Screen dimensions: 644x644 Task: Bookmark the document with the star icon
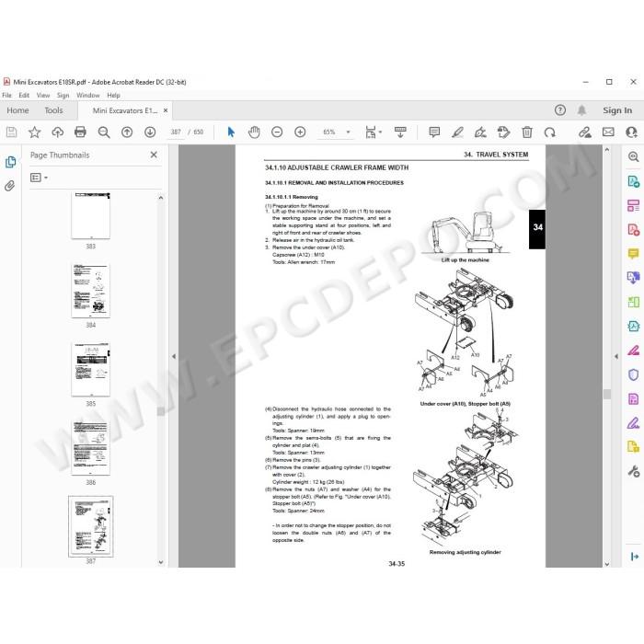35,132
